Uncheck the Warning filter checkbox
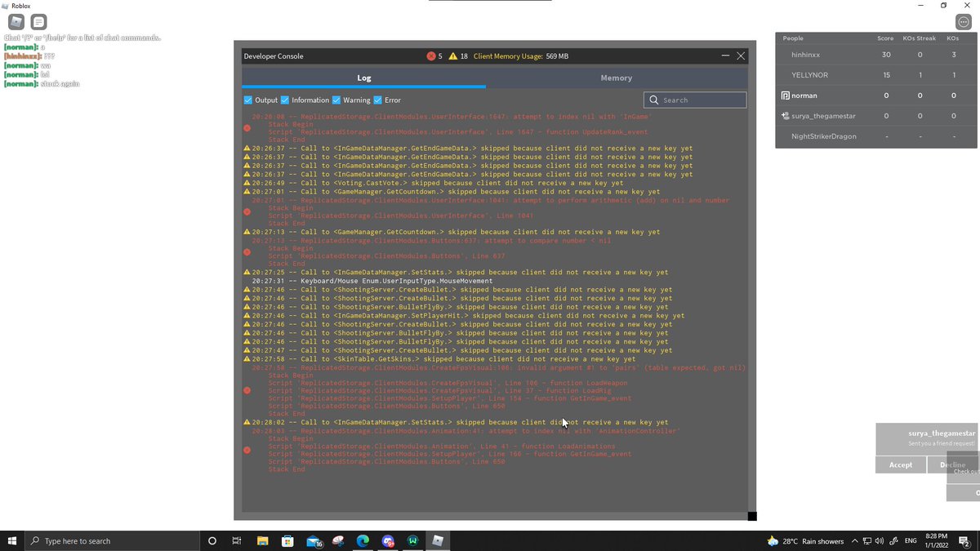 [336, 100]
